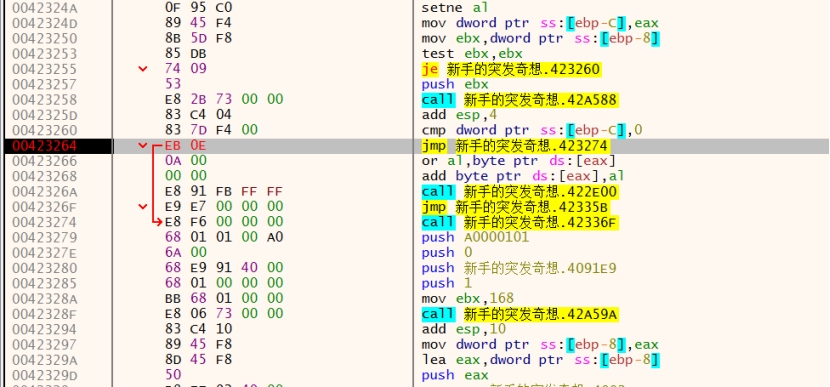Click add byte ptr ds:[eax],al instruction
The height and width of the screenshot is (387, 830).
pyautogui.click(x=523, y=176)
